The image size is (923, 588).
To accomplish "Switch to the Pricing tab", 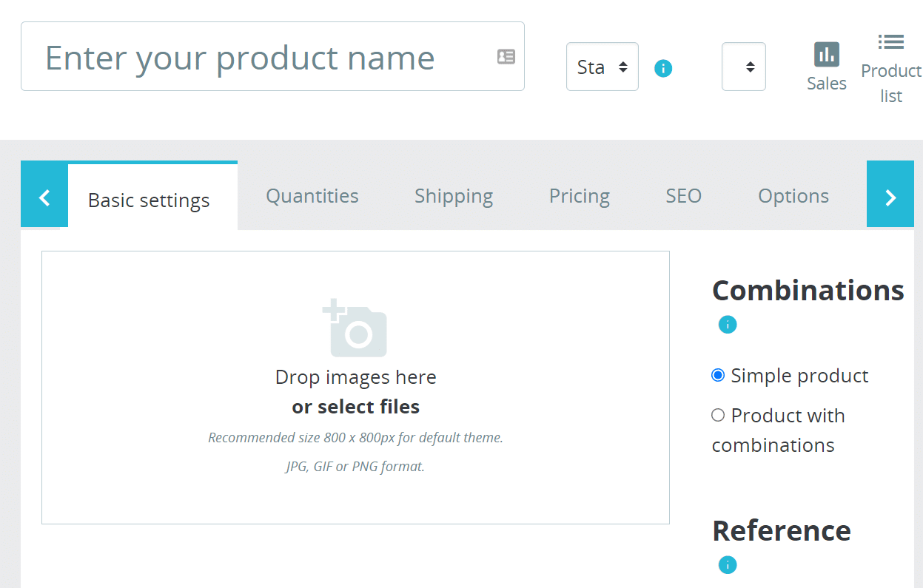I will pyautogui.click(x=579, y=195).
